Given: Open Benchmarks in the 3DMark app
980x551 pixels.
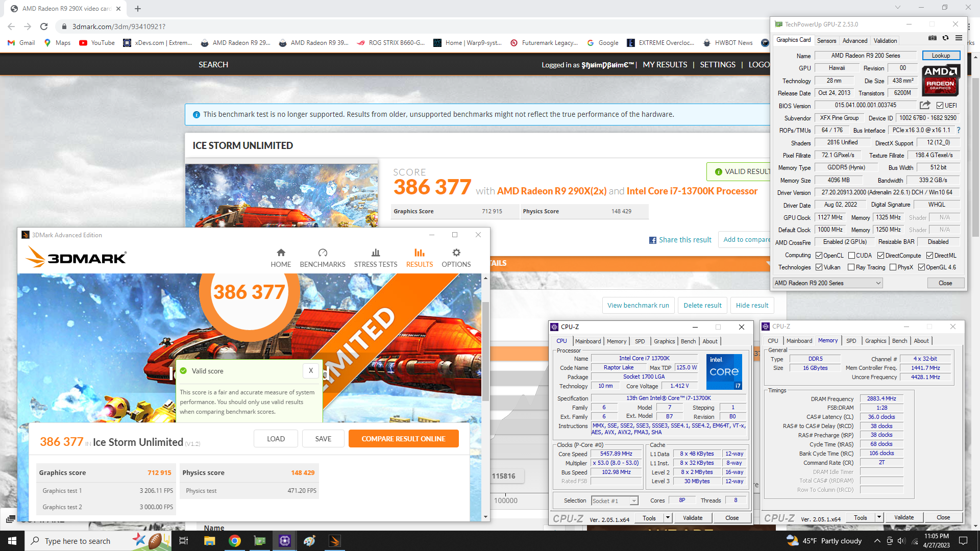Looking at the screenshot, I should point(323,258).
